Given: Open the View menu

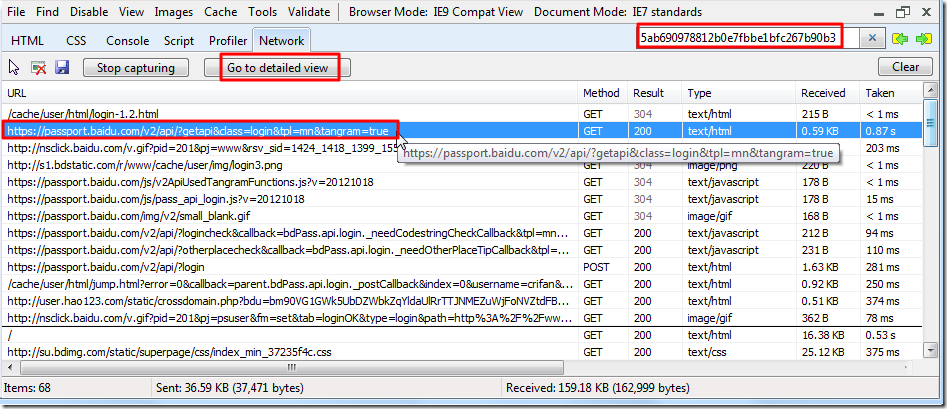Looking at the screenshot, I should click(132, 11).
